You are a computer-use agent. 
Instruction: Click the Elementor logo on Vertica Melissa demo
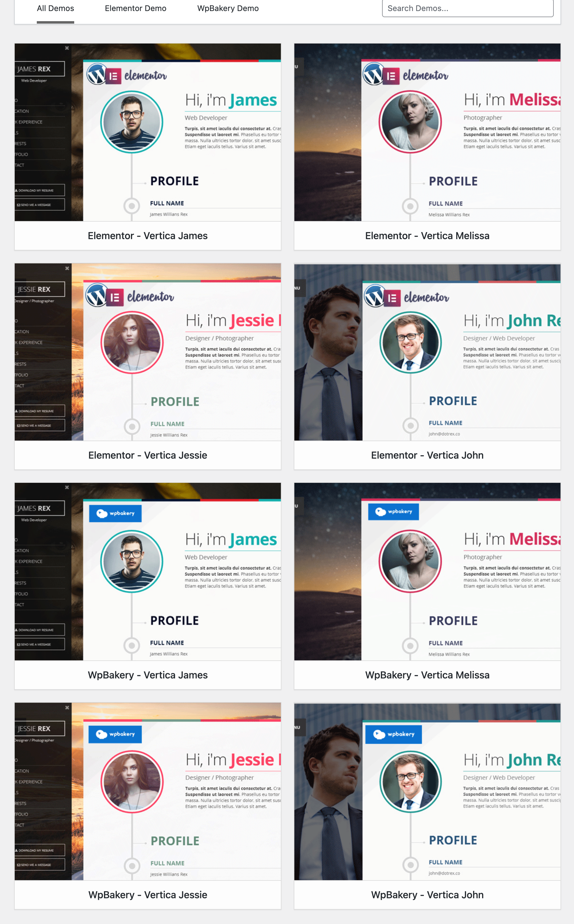(x=405, y=75)
